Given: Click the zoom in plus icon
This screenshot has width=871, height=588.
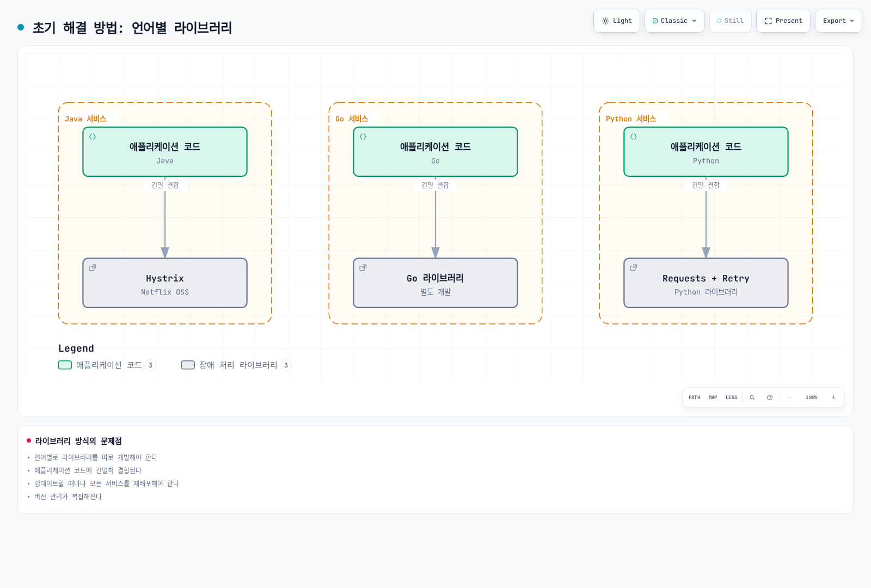Looking at the screenshot, I should (833, 397).
